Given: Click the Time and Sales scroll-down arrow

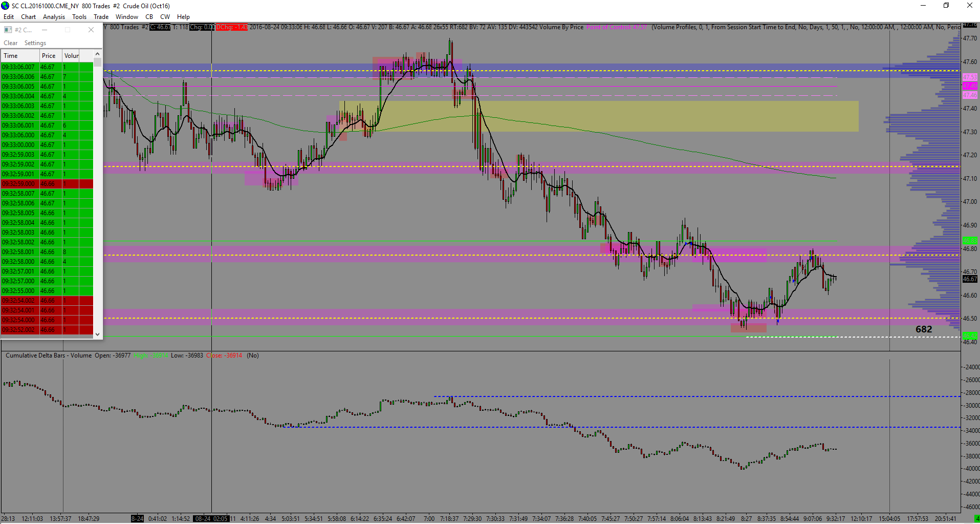Looking at the screenshot, I should click(x=98, y=334).
